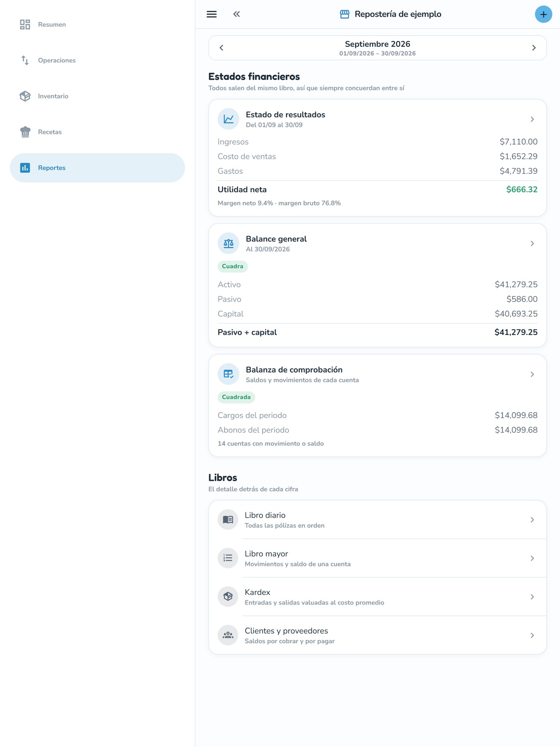Click the Capital amount $40,693.25

pyautogui.click(x=516, y=314)
